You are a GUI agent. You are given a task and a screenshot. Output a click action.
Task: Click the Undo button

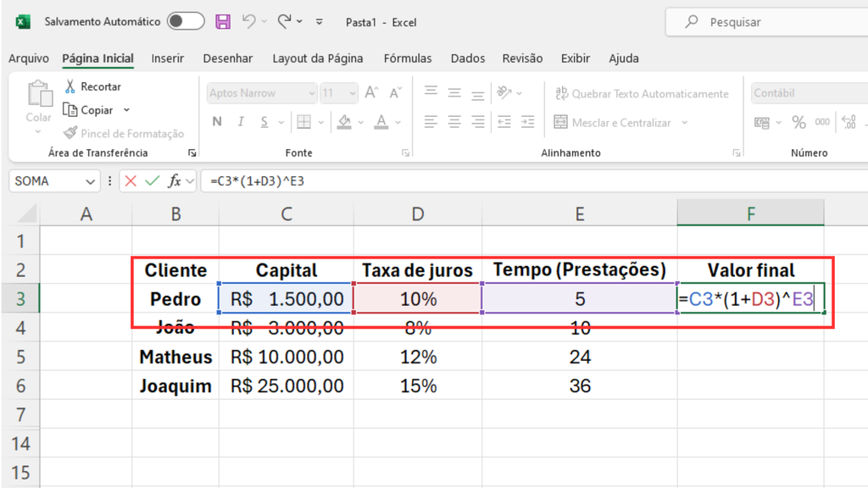[x=251, y=21]
